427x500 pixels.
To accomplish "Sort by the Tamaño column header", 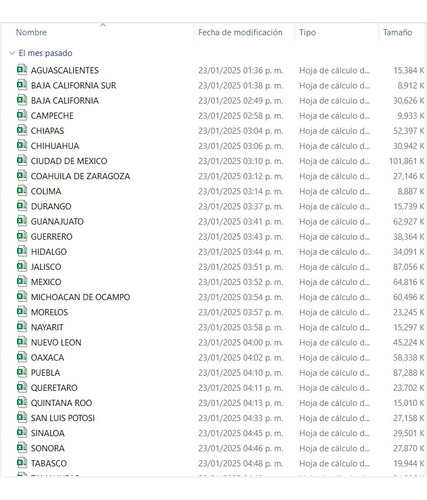I will (x=397, y=32).
